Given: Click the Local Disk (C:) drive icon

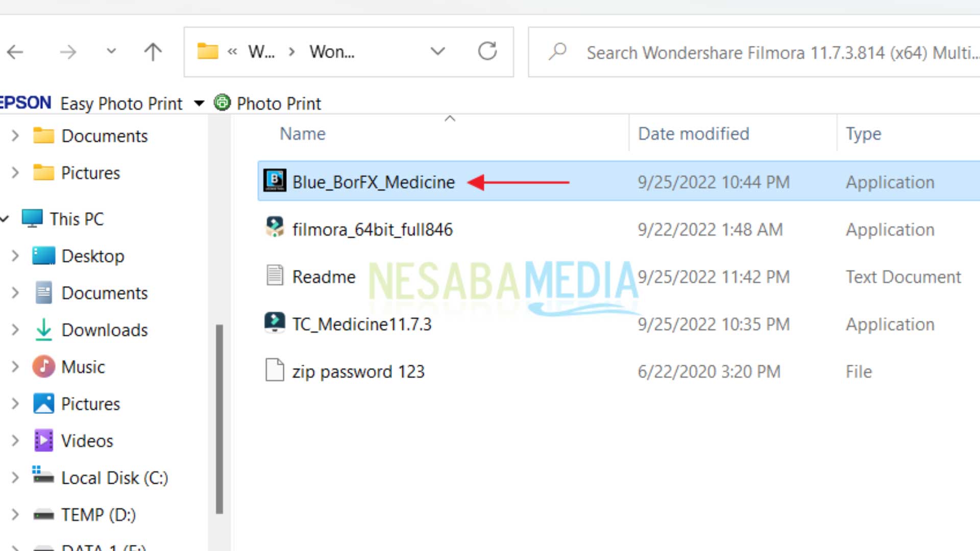Looking at the screenshot, I should point(43,475).
